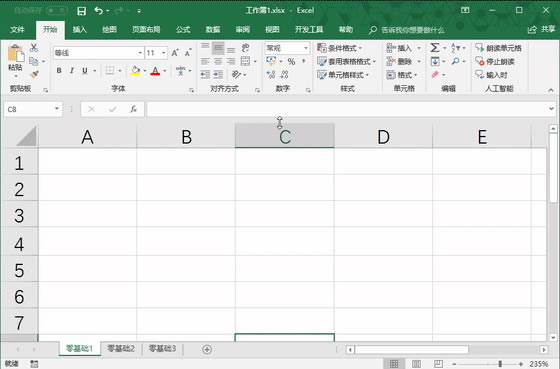Click the AutoSum sigma icon
Viewport: 560px width, 369px height.
pos(435,48)
